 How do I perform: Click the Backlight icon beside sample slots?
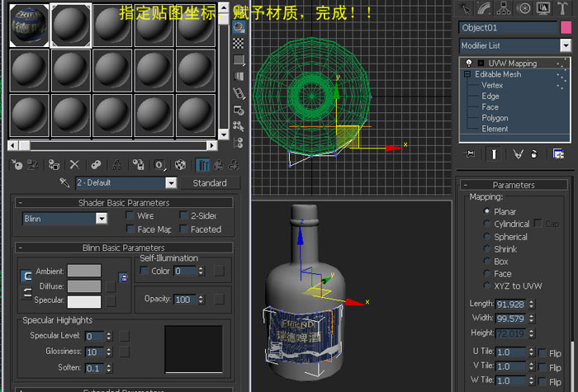click(239, 27)
